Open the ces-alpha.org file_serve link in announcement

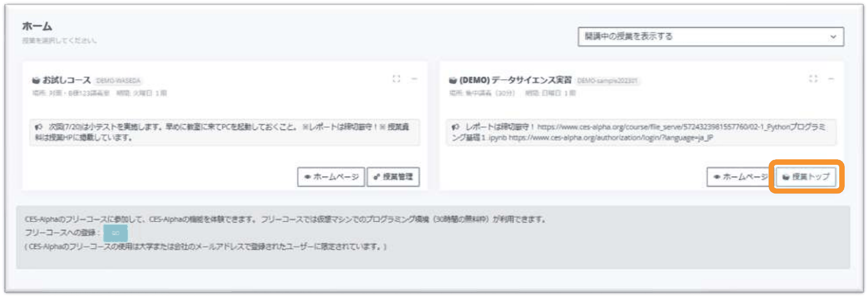pos(681,127)
